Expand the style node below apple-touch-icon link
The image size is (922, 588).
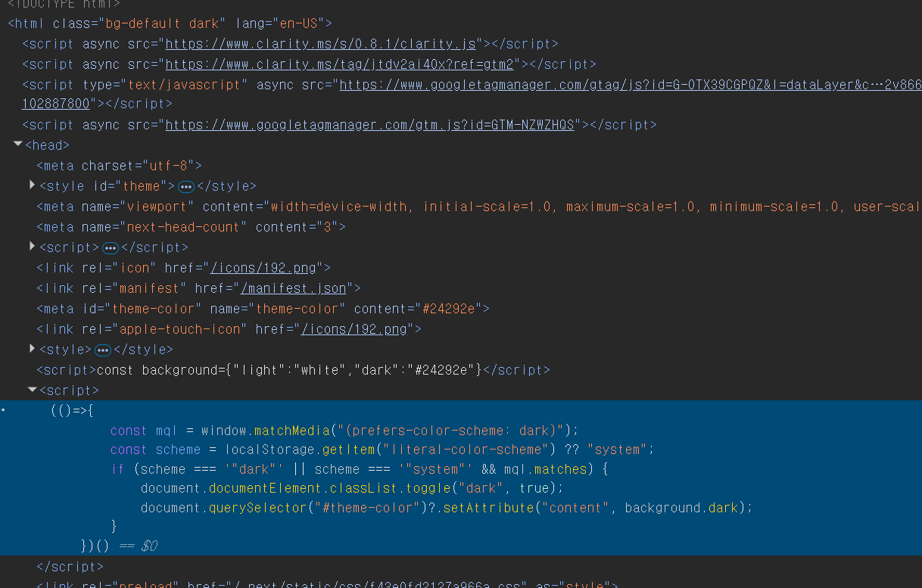33,348
